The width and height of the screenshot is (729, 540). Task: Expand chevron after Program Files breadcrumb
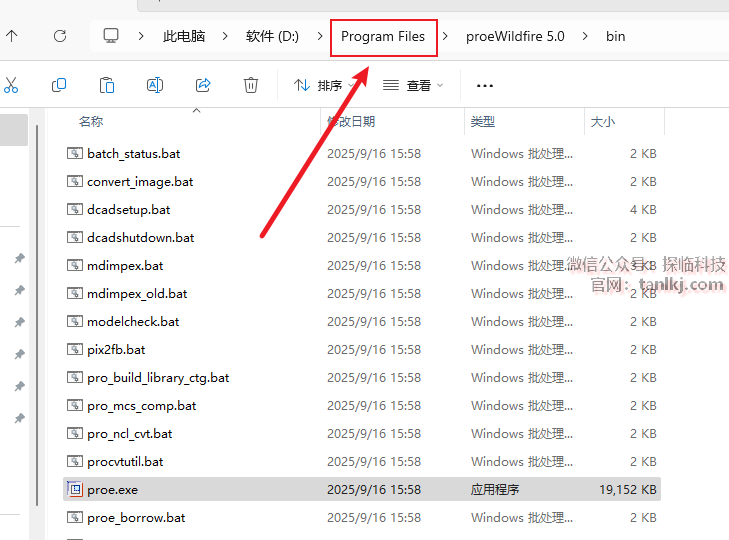445,36
